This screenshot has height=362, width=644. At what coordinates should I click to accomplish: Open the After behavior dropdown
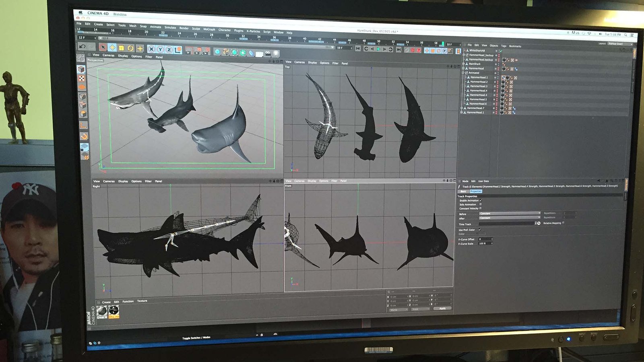point(509,218)
